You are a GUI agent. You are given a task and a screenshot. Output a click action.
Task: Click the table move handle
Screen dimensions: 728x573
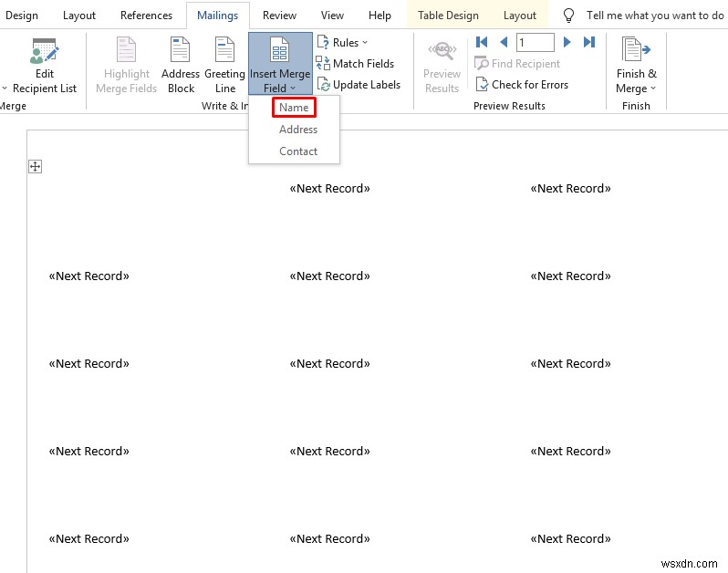[x=36, y=166]
